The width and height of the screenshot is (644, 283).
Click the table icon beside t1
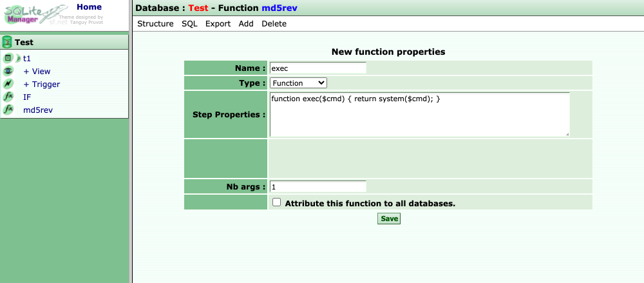[x=8, y=59]
